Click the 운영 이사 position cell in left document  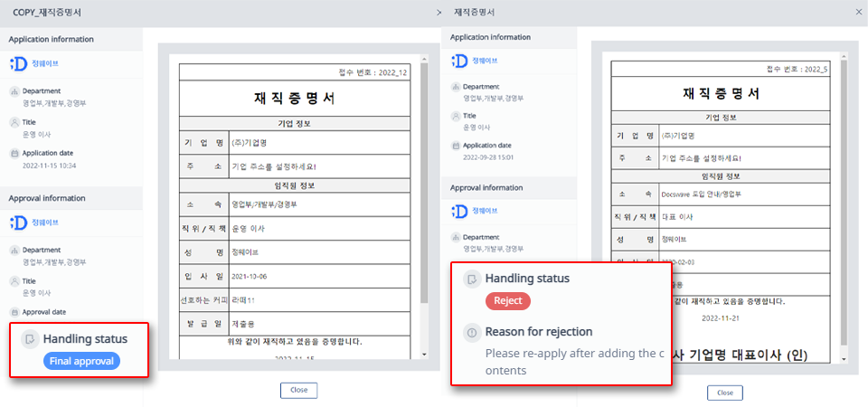[x=319, y=229]
